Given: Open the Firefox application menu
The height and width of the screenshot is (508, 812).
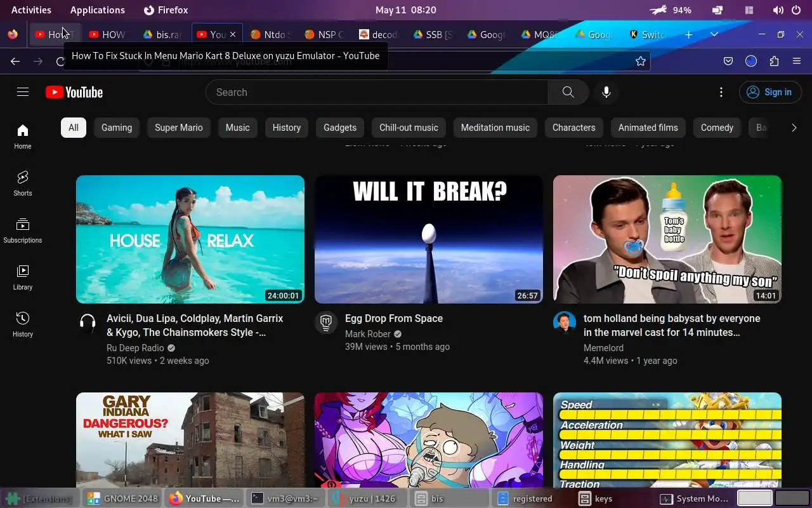Looking at the screenshot, I should click(x=797, y=61).
